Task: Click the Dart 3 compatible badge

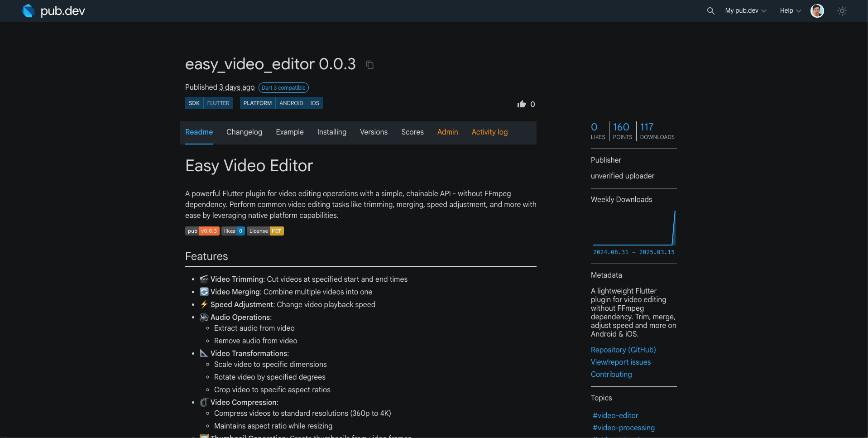Action: (283, 87)
